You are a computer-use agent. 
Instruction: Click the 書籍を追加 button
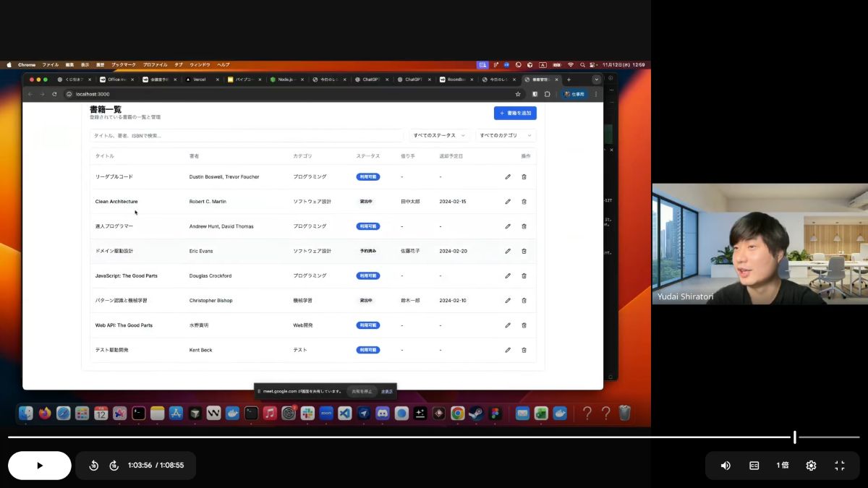click(515, 114)
